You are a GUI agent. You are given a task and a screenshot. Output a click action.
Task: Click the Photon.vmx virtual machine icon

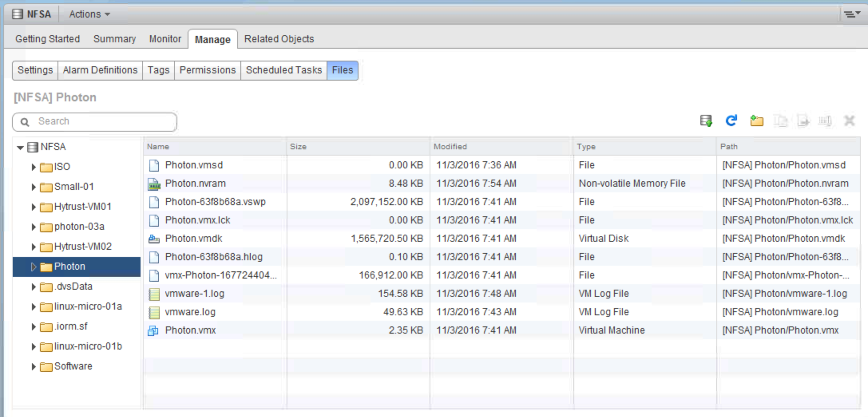(x=153, y=330)
